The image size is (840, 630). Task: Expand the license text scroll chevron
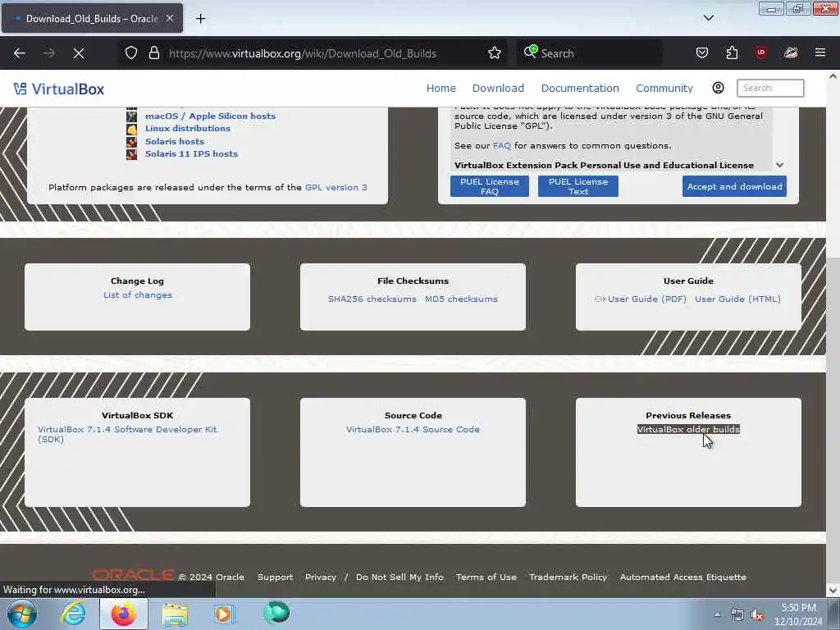(x=779, y=165)
